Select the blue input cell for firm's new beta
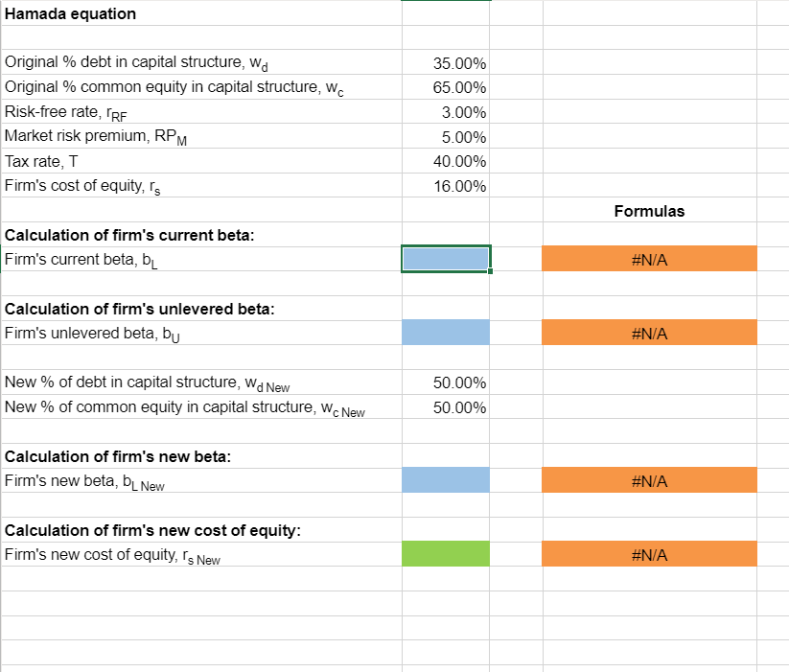 click(x=445, y=480)
